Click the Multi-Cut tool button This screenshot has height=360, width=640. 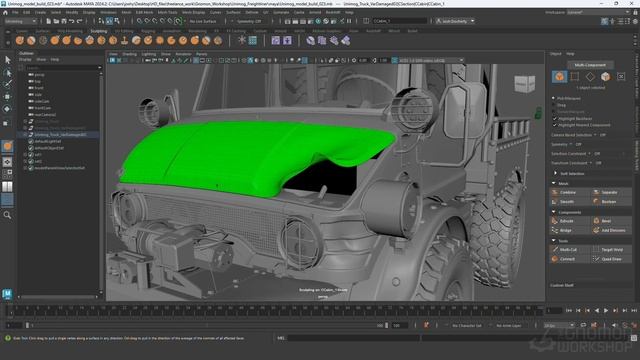point(571,249)
